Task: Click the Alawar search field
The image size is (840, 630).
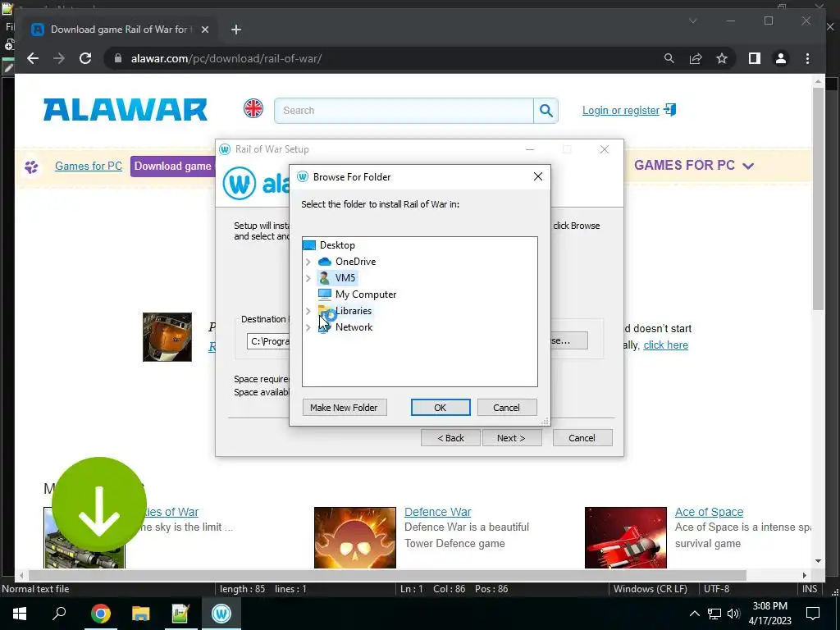Action: [x=404, y=111]
